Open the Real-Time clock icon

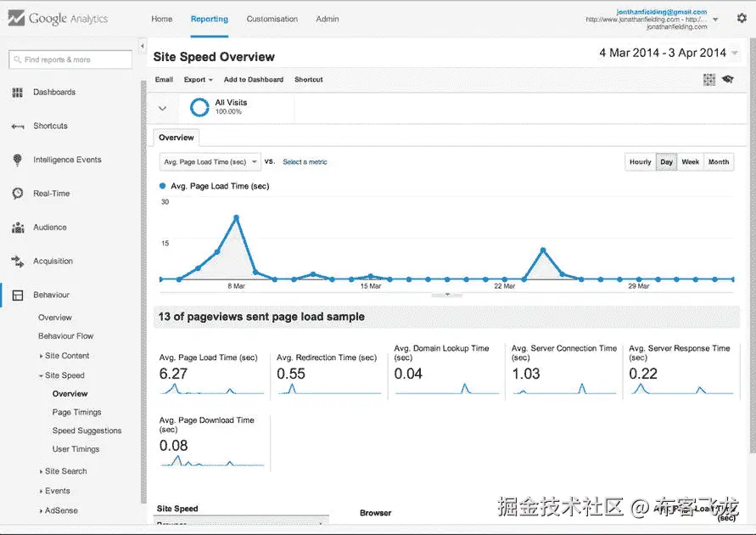coord(17,194)
